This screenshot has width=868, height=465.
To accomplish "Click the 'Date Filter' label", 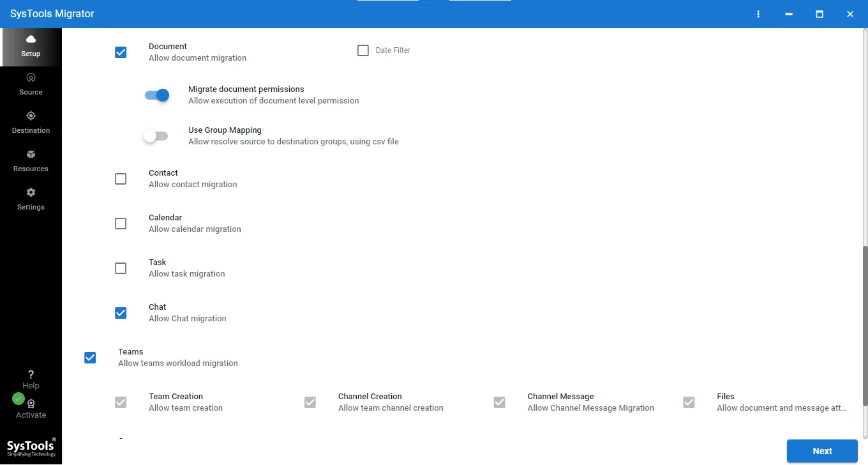I will pyautogui.click(x=393, y=50).
